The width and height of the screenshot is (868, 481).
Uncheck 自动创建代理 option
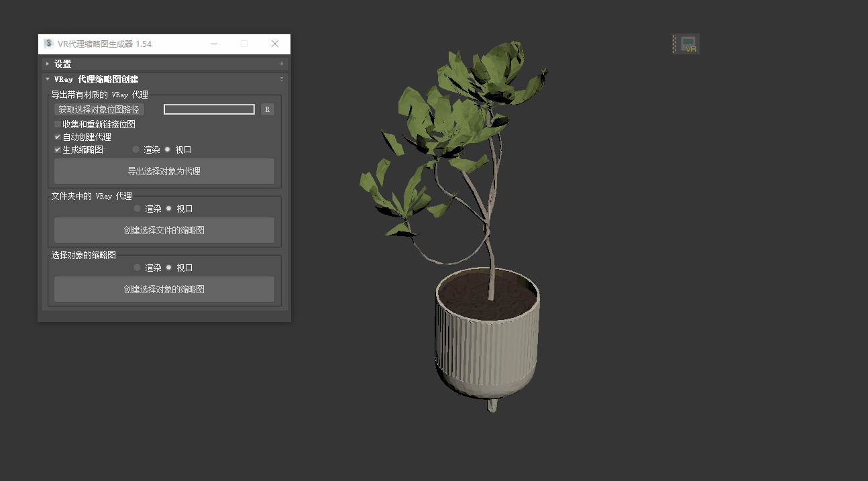pyautogui.click(x=58, y=137)
